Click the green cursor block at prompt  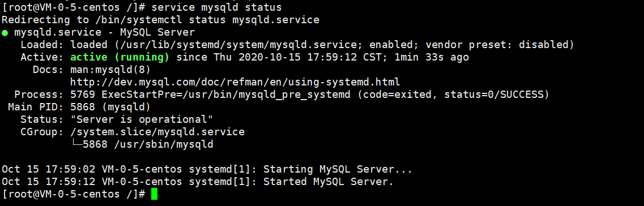[154, 194]
